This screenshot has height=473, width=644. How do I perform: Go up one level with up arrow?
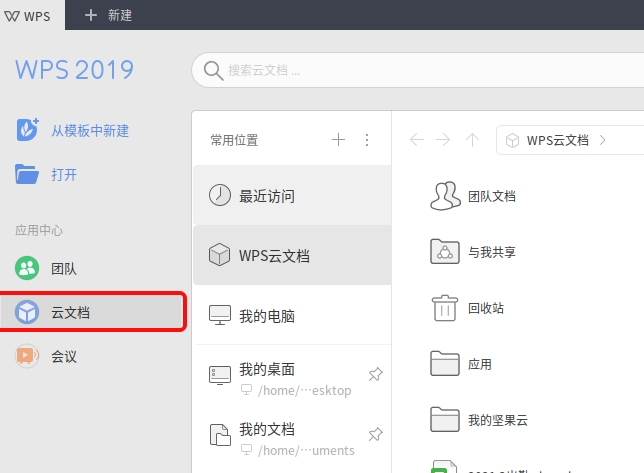pyautogui.click(x=472, y=140)
